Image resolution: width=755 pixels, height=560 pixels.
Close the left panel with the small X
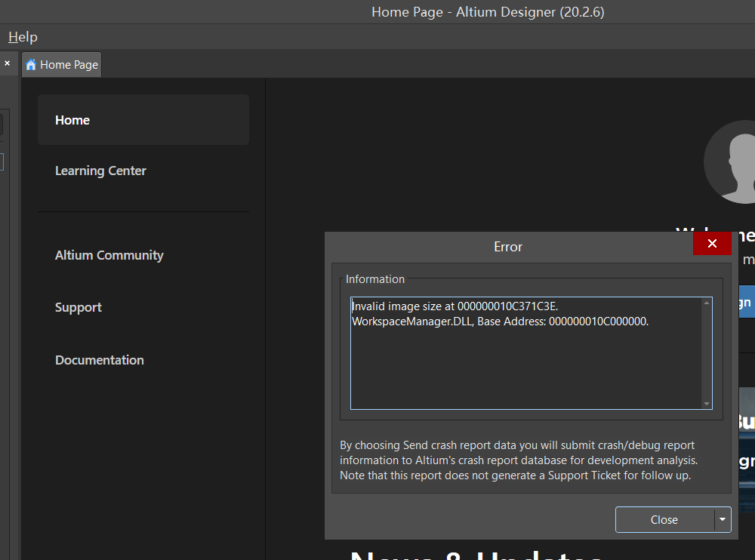(x=8, y=63)
